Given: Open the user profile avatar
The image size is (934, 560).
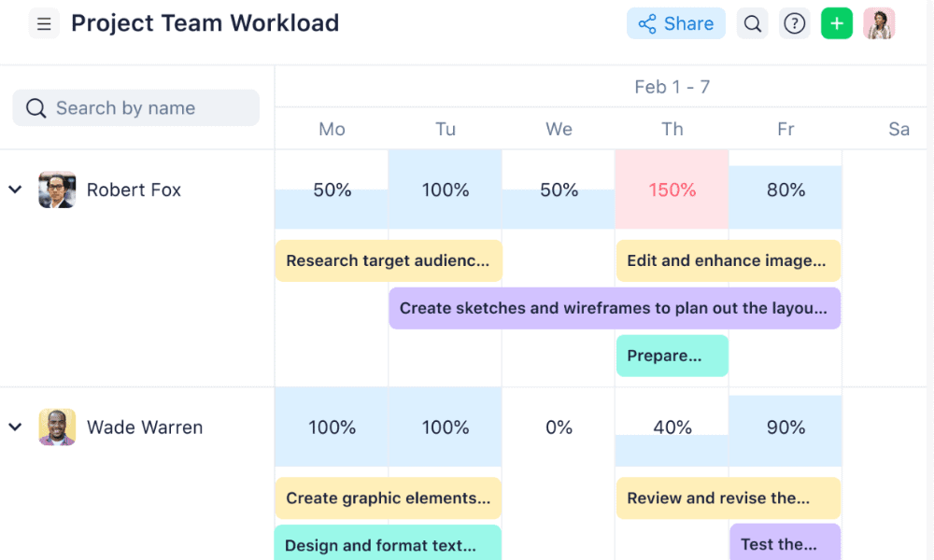Looking at the screenshot, I should pos(879,23).
